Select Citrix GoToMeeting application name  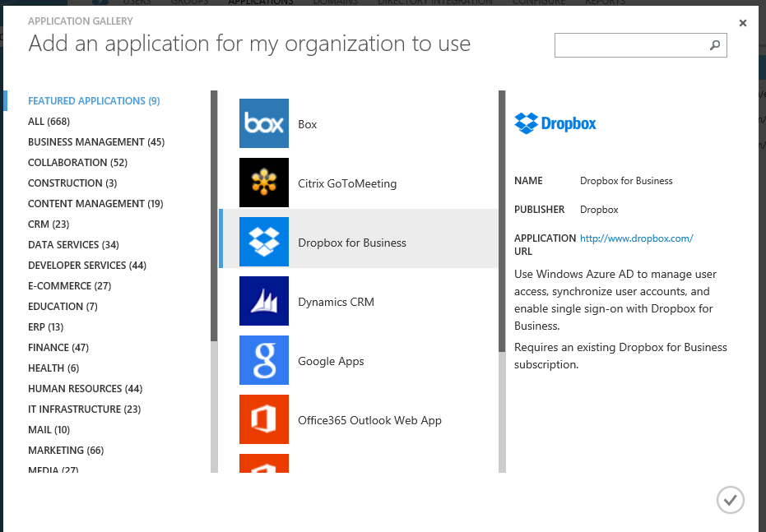click(x=347, y=183)
